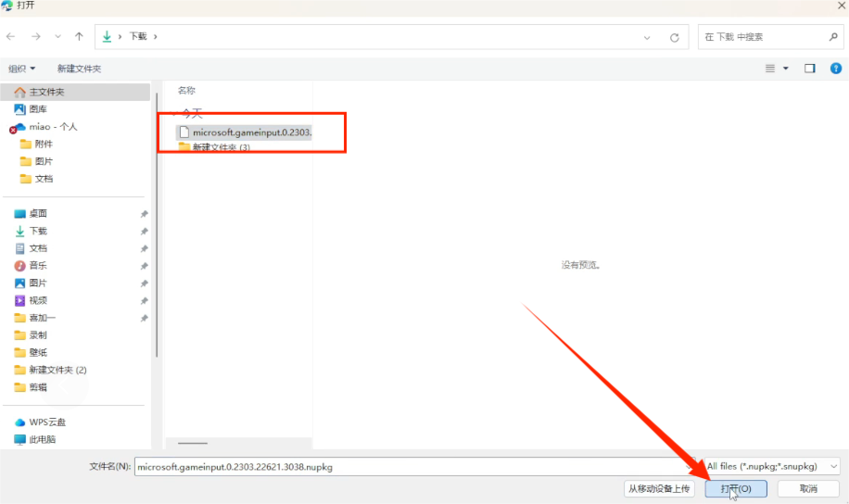Select the microsoft.gameinput.0.2303 file
Screen dimensions: 849x504
[250, 132]
